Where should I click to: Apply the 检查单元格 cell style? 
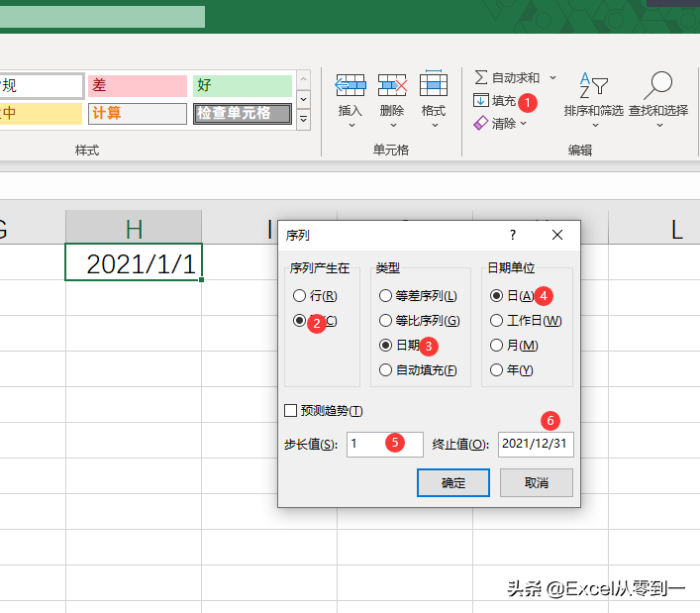pos(243,114)
